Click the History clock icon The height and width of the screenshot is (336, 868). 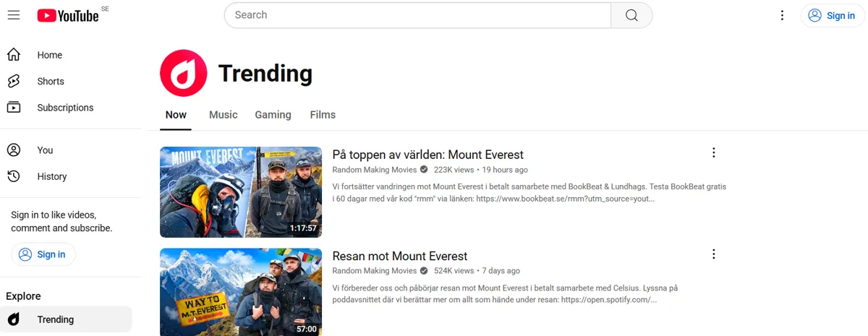(14, 176)
